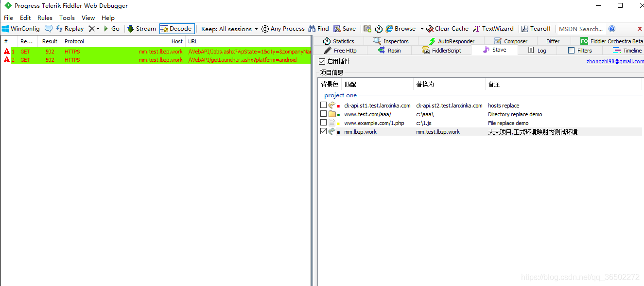This screenshot has height=286, width=644.
Task: Switch to the Log tab
Action: tap(537, 51)
